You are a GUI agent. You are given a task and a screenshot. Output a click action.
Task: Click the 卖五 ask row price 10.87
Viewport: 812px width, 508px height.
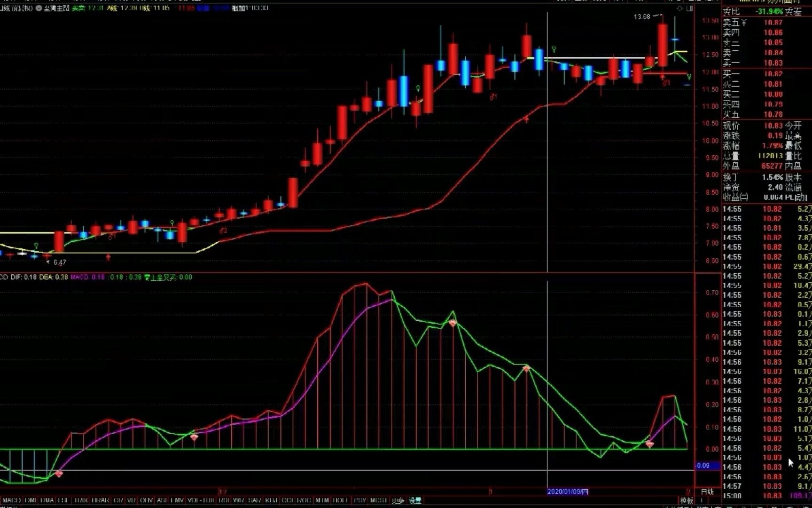pos(773,22)
